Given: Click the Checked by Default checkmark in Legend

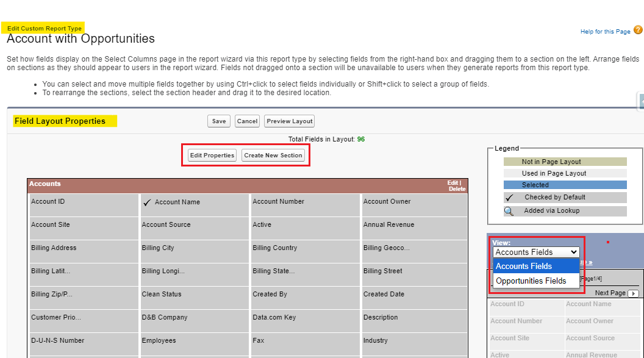Looking at the screenshot, I should pyautogui.click(x=510, y=198).
